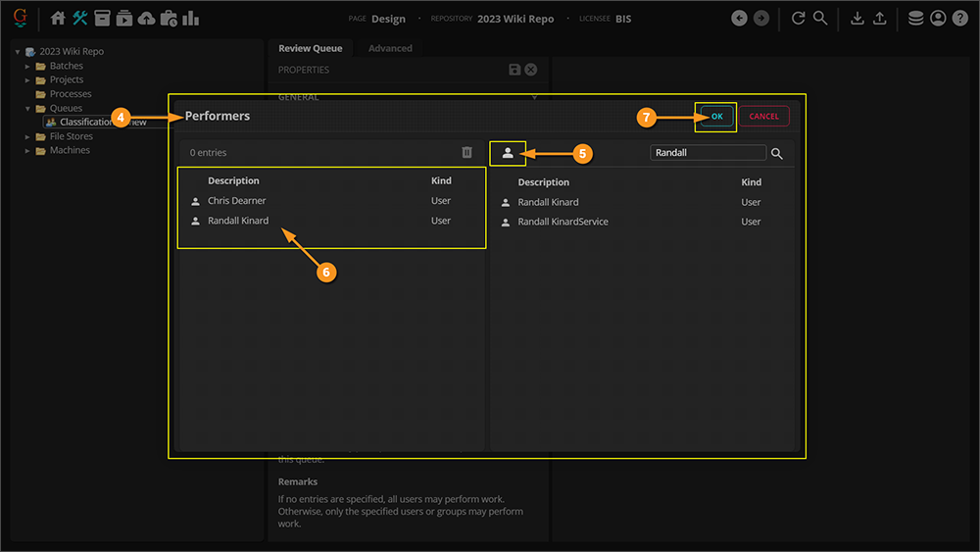980x552 pixels.
Task: Click the trash icon in Performers
Action: click(x=467, y=153)
